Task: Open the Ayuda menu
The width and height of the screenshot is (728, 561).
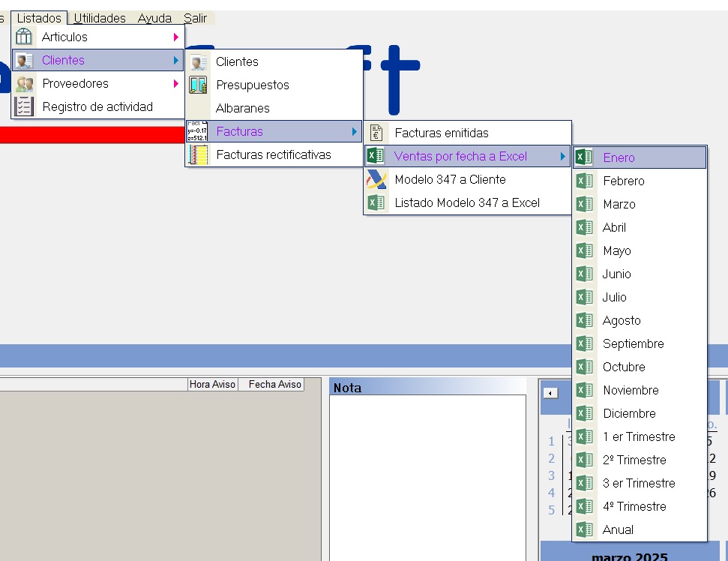Action: 154,18
